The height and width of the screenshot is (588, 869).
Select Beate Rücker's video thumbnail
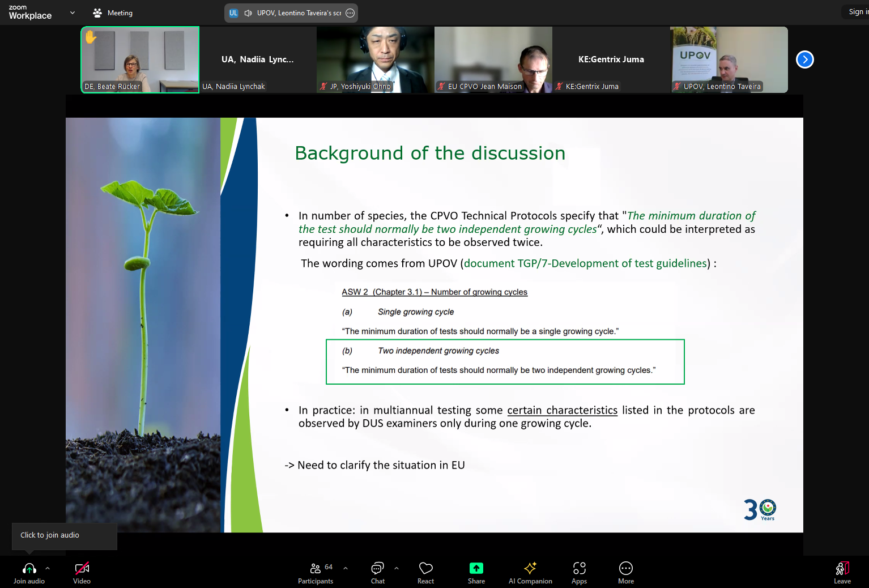pyautogui.click(x=140, y=59)
